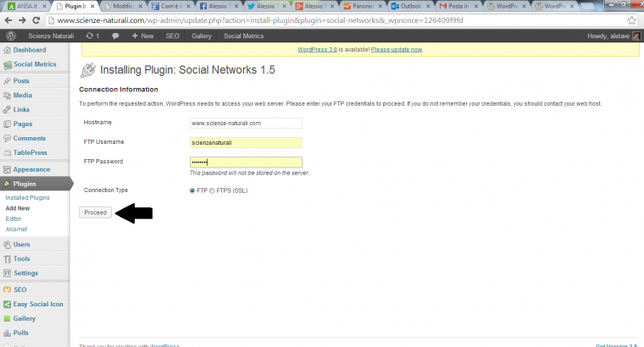The height and width of the screenshot is (347, 644).
Task: Click the Tools sidebar icon
Action: [7, 259]
